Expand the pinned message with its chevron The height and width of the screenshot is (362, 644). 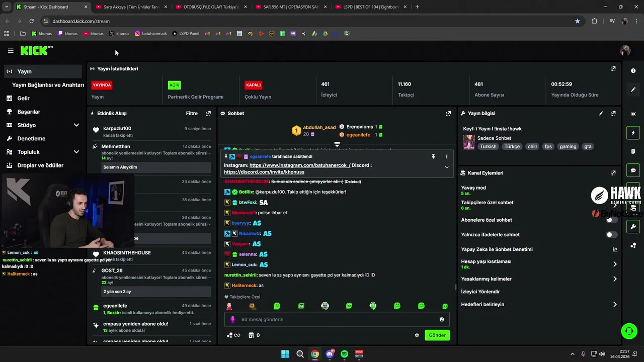point(446,167)
